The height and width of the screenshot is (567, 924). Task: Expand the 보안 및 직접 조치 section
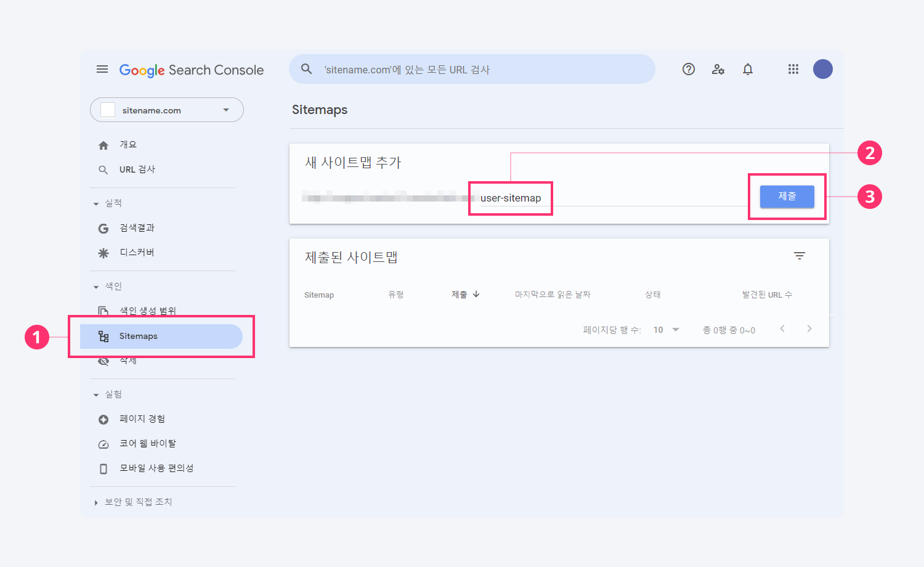pyautogui.click(x=96, y=502)
